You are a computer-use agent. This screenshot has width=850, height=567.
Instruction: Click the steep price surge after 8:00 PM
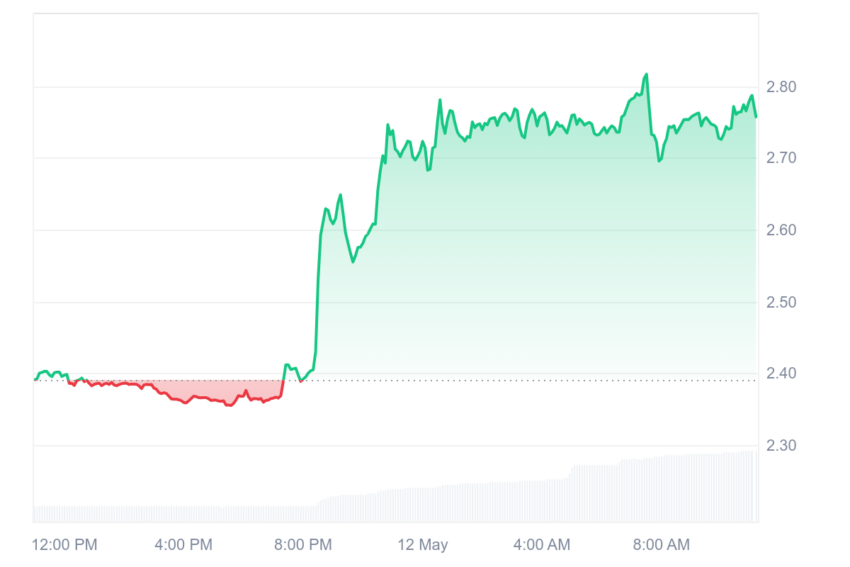(x=318, y=293)
